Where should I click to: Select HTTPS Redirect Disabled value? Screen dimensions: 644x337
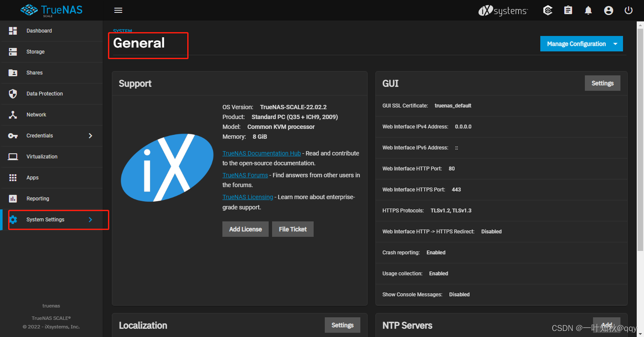[491, 232]
